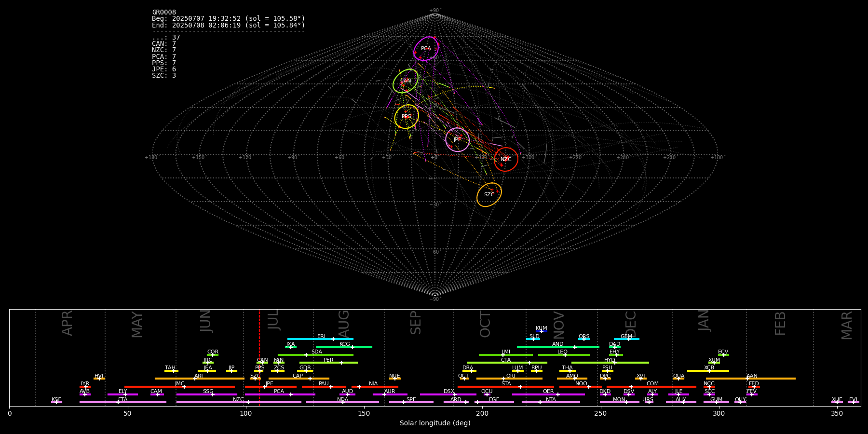Click the 'PPS: 7' legend entry

point(164,63)
